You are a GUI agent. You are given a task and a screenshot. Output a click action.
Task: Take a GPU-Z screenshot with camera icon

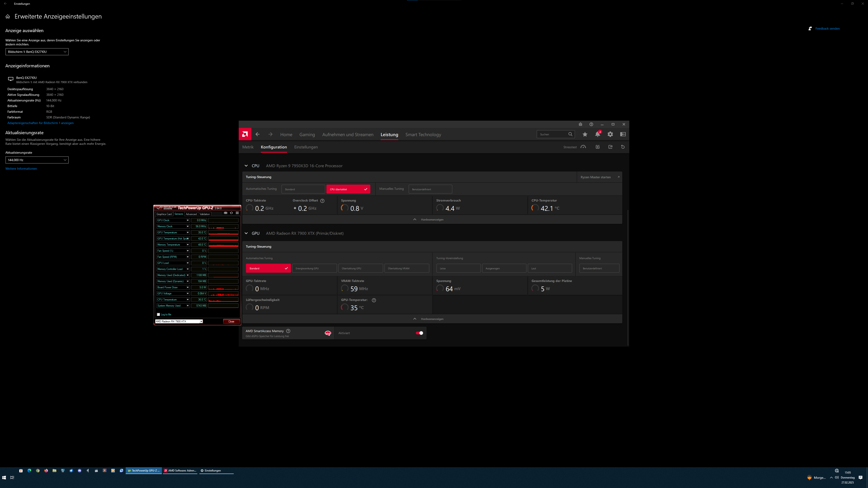pyautogui.click(x=225, y=213)
